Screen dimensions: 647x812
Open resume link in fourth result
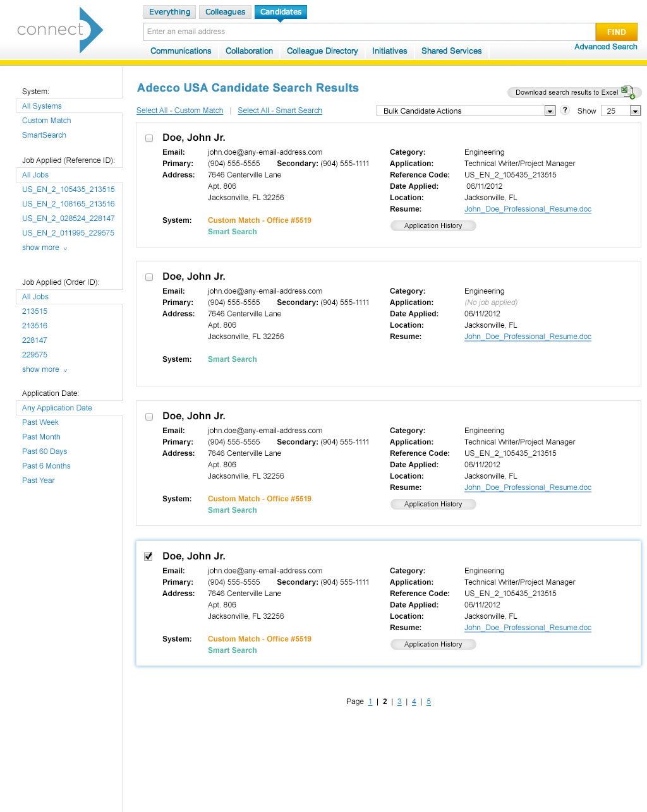(x=528, y=628)
